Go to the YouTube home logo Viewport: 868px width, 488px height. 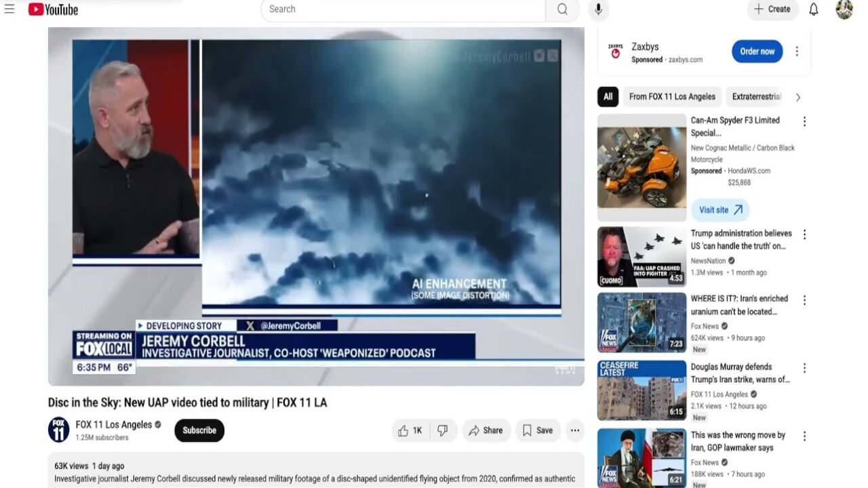[x=53, y=9]
